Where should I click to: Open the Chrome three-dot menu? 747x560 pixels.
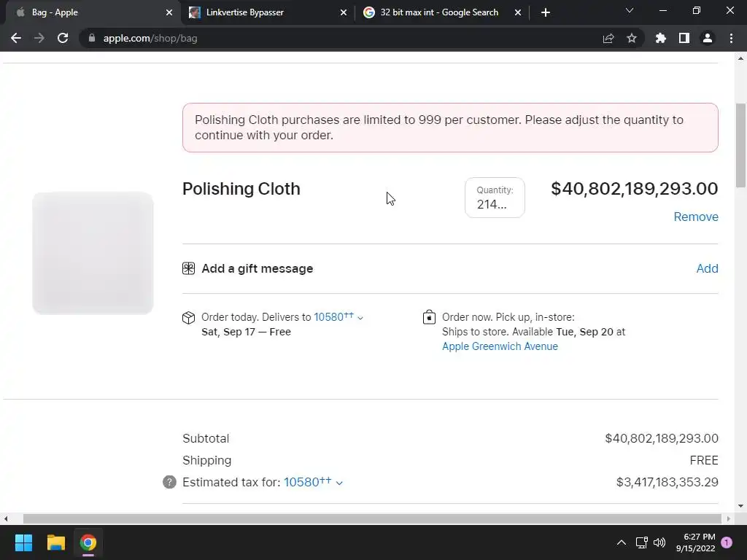point(731,38)
